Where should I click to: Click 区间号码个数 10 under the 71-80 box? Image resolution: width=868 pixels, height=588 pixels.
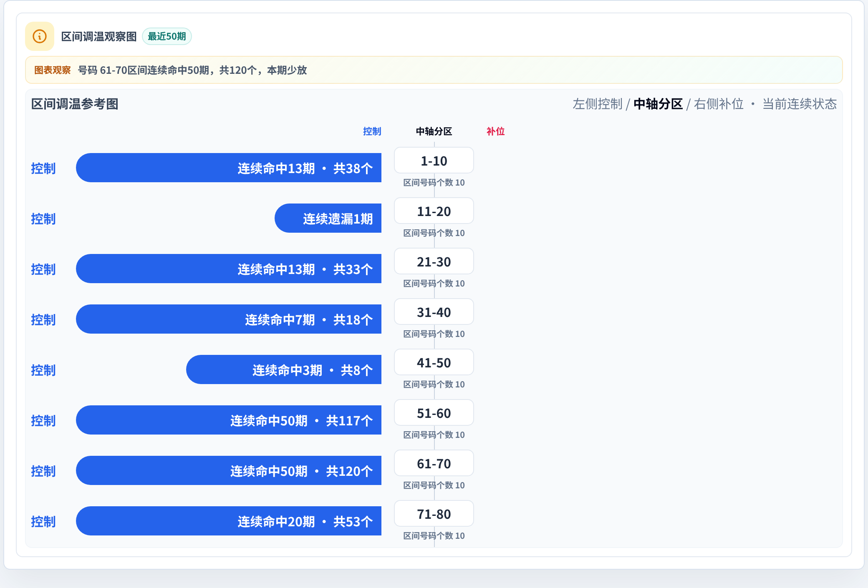(434, 536)
